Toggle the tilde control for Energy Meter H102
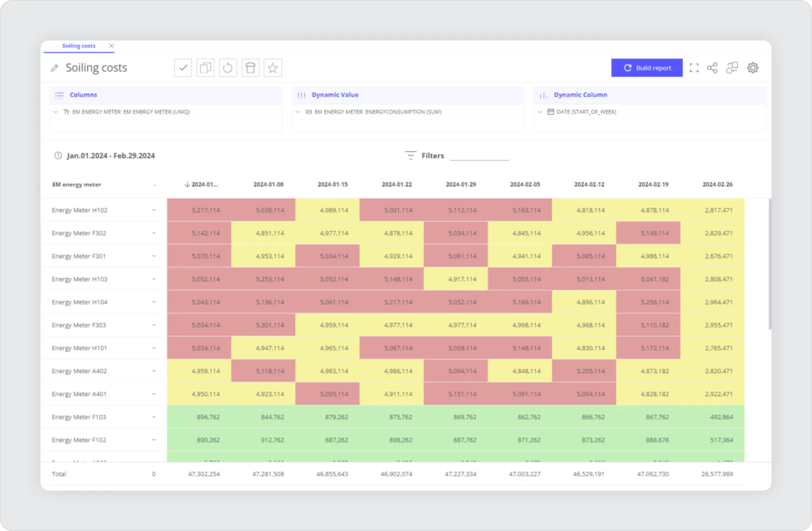Screen dimensions: 812x531 pos(154,210)
